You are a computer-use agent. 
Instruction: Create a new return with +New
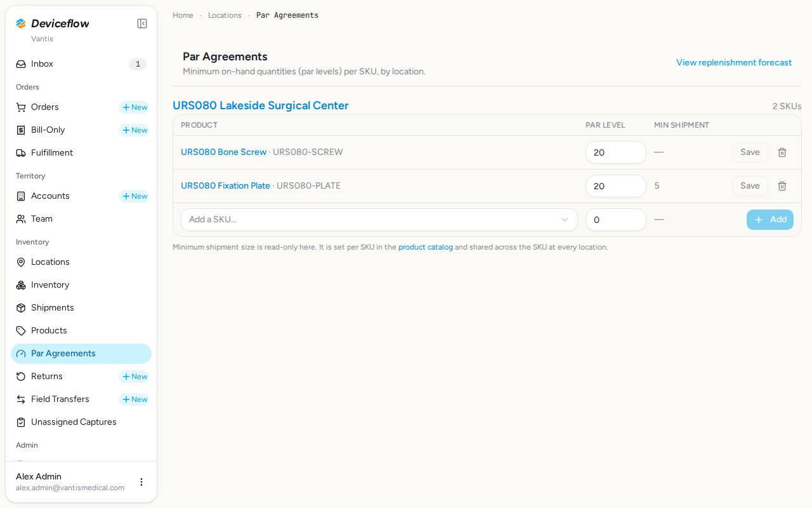(x=134, y=377)
